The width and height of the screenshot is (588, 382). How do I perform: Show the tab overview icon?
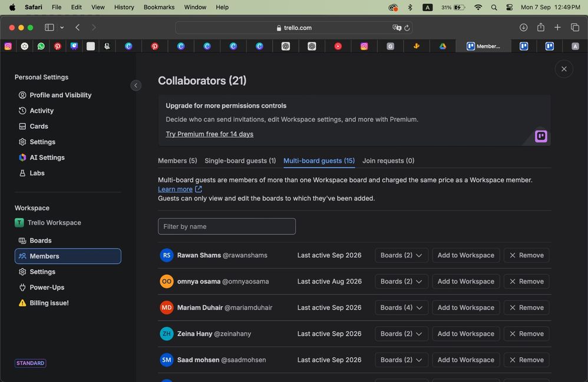[x=575, y=27]
